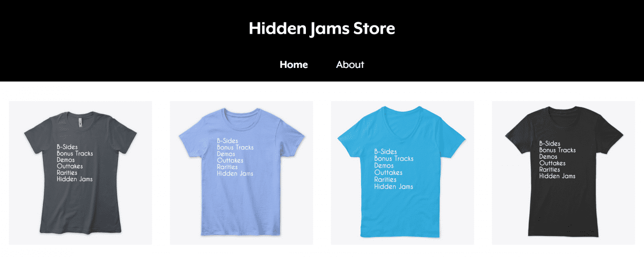Click "Rarities" text on the black shirt
This screenshot has width=644, height=257.
[x=549, y=170]
